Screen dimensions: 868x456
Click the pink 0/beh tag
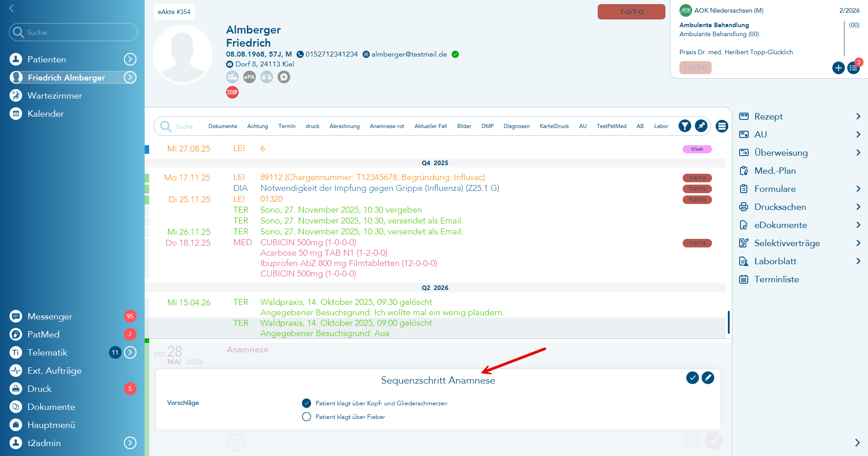[x=697, y=149]
